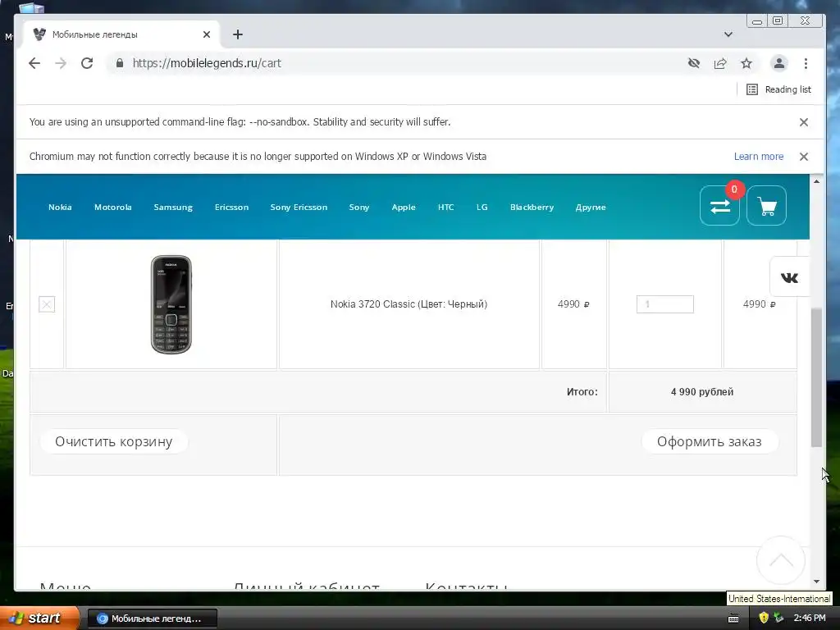Open the LG category
Image resolution: width=840 pixels, height=630 pixels.
pyautogui.click(x=482, y=208)
